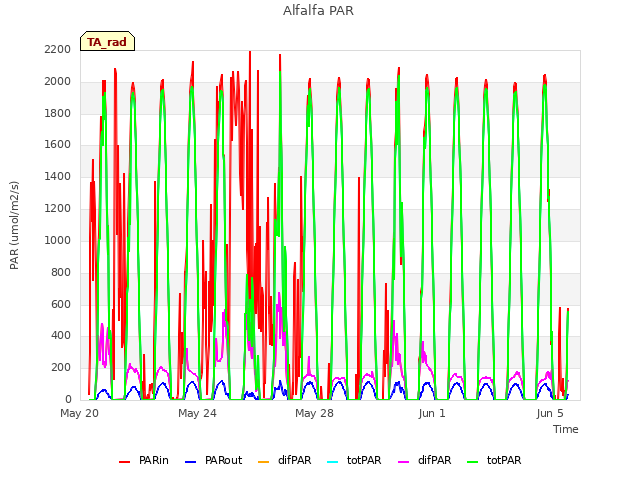Click the 600 y-axis tick label
Image resolution: width=640 pixels, height=480 pixels.
coord(61,304)
